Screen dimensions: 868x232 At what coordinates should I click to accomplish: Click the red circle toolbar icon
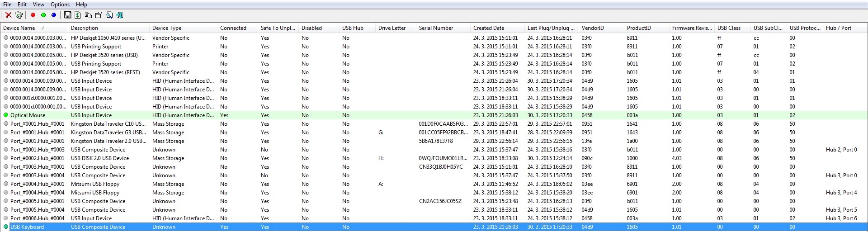(33, 15)
